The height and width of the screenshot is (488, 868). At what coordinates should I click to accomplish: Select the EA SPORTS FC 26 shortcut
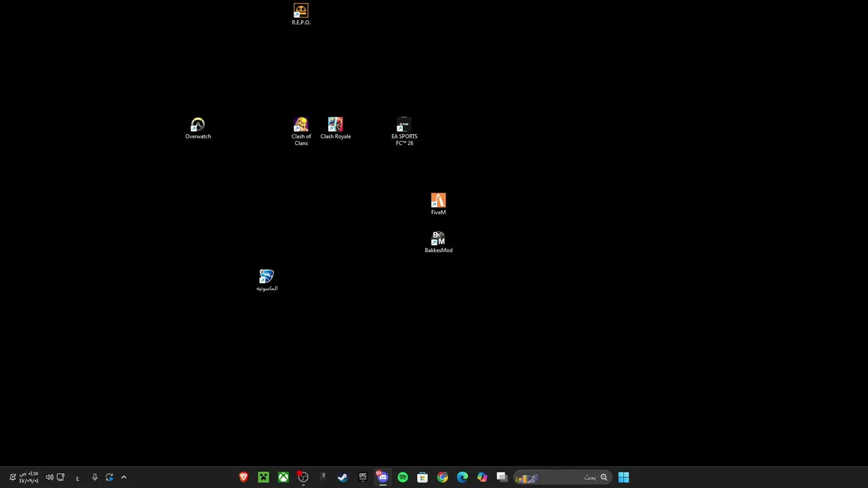coord(404,131)
